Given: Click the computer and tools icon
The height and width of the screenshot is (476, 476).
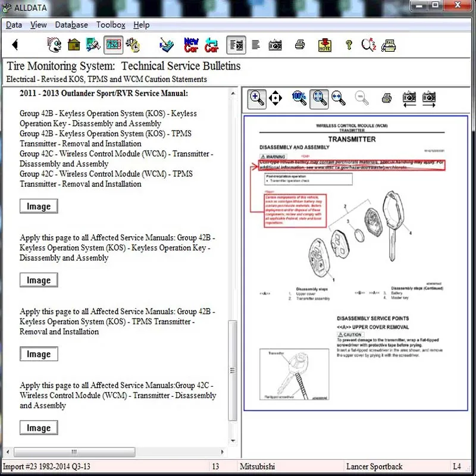Looking at the screenshot, I should pos(93,45).
